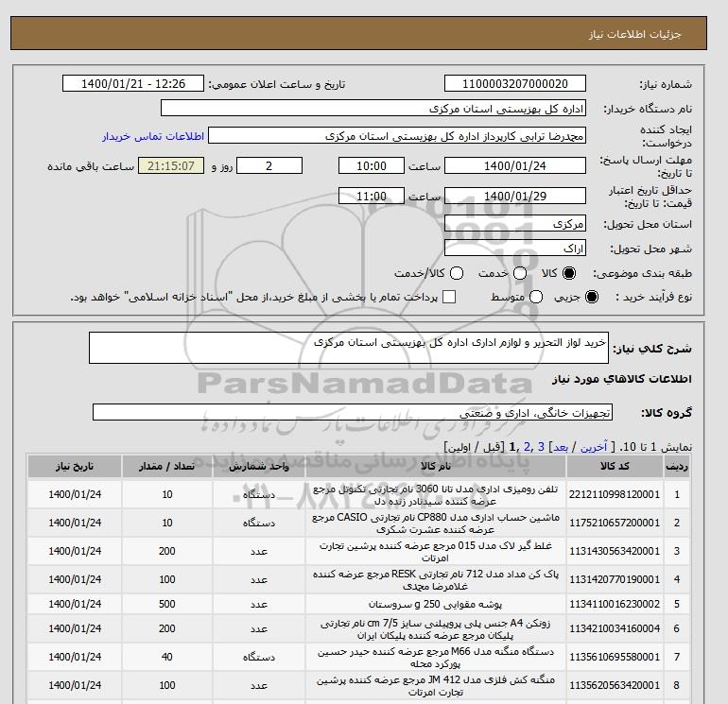Click the general need description text box

click(349, 348)
